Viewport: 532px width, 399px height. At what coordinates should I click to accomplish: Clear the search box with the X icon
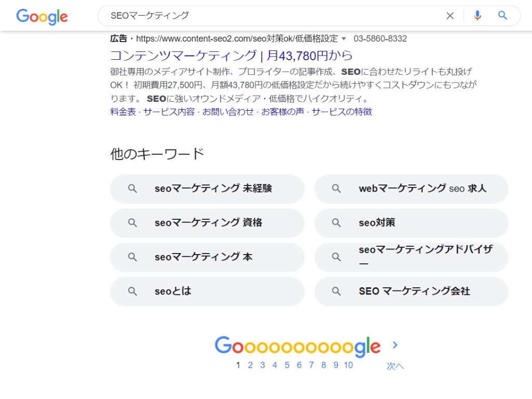tap(449, 16)
